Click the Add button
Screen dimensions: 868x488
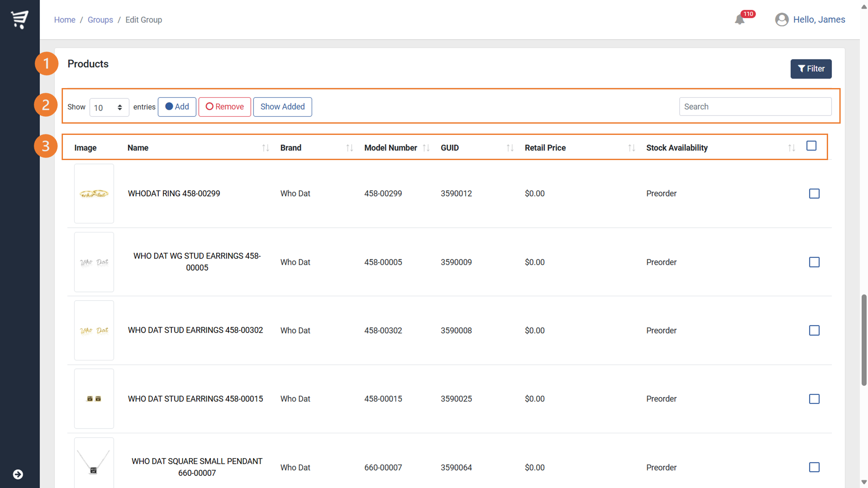[x=177, y=107]
